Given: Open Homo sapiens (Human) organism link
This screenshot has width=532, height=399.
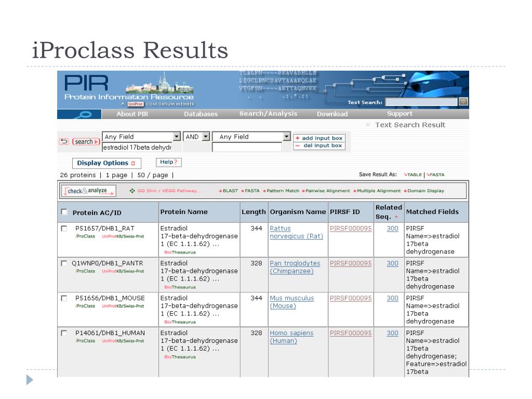Looking at the screenshot, I should 291,337.
